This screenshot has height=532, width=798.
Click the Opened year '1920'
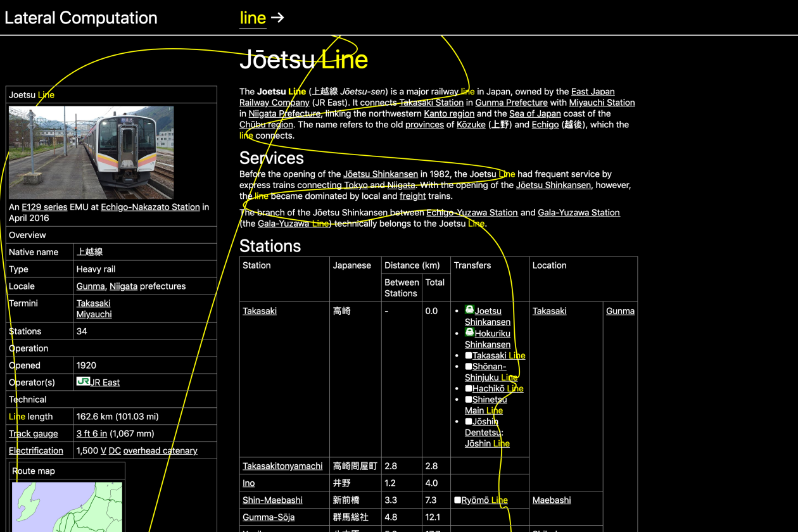86,365
